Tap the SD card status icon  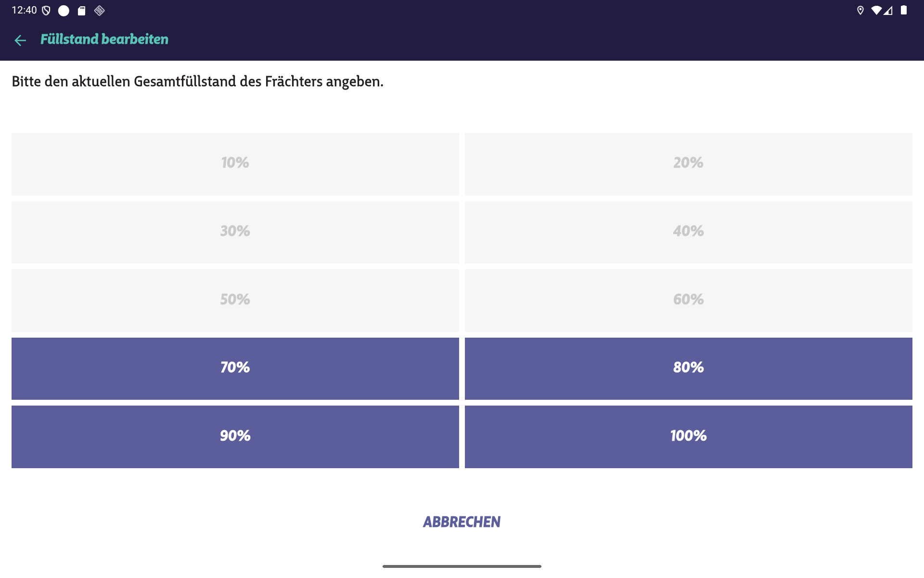[x=82, y=10]
